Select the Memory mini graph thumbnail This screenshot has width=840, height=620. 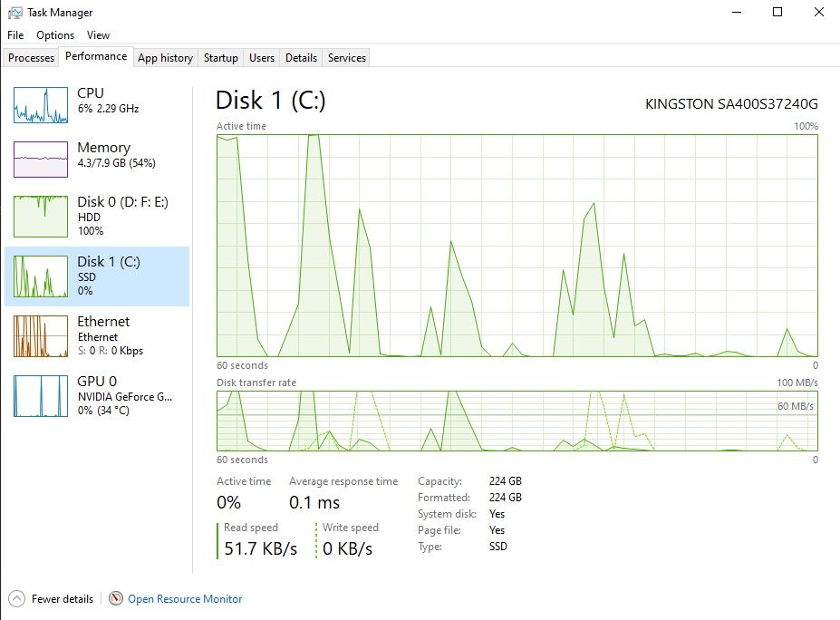point(41,160)
